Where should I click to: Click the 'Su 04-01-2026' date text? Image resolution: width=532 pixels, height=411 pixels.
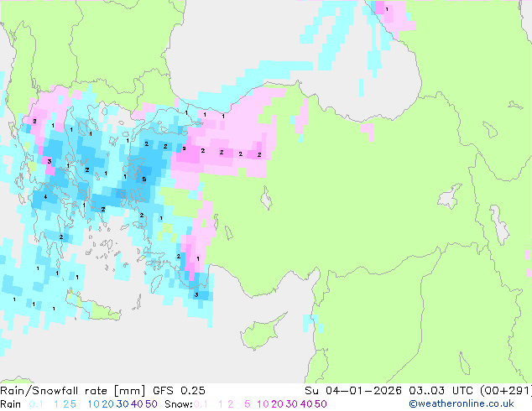[353, 391]
